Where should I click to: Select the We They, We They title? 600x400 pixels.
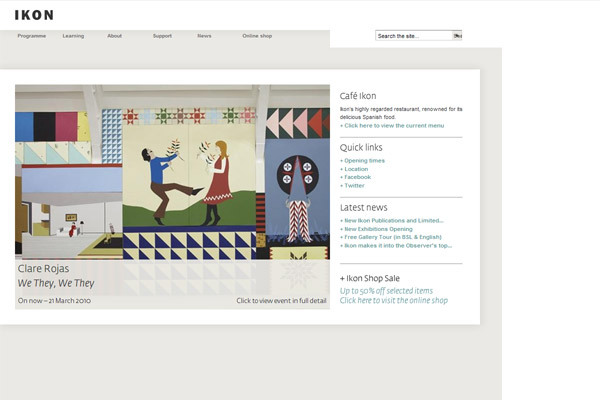coord(56,283)
